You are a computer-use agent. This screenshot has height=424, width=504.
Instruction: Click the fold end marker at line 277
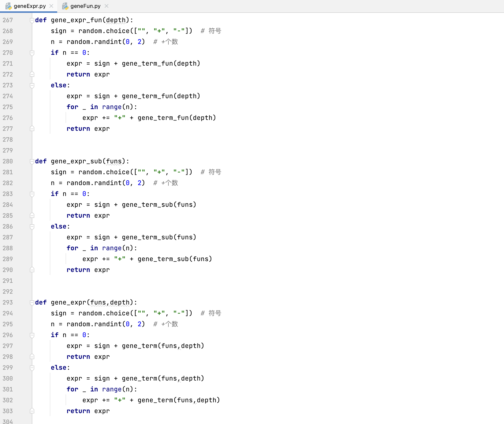(x=32, y=129)
